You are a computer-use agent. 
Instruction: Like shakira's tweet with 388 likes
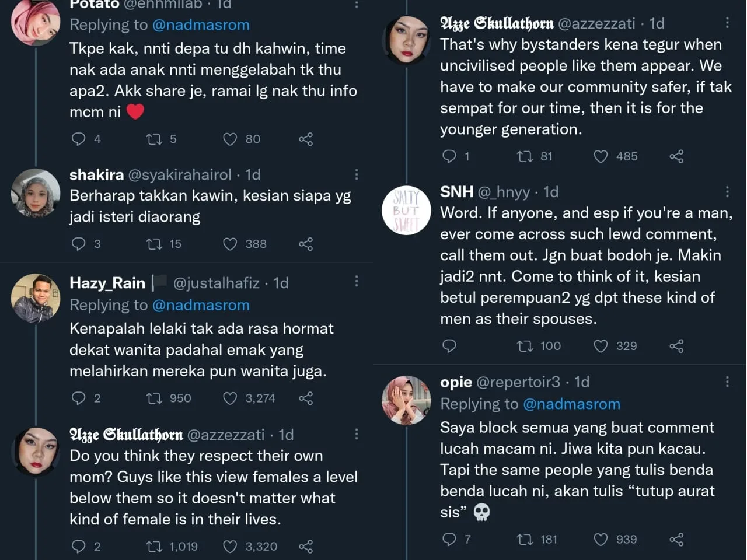pyautogui.click(x=231, y=244)
